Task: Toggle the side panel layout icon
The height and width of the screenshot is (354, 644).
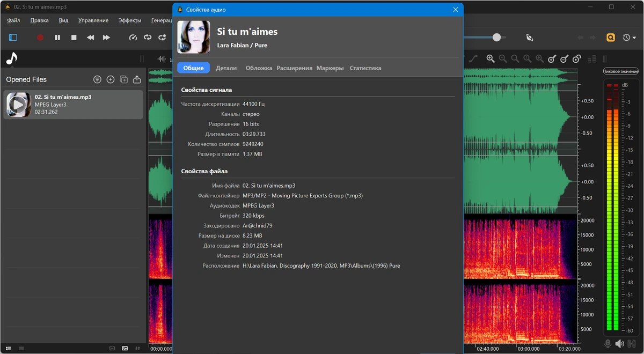Action: (13, 38)
